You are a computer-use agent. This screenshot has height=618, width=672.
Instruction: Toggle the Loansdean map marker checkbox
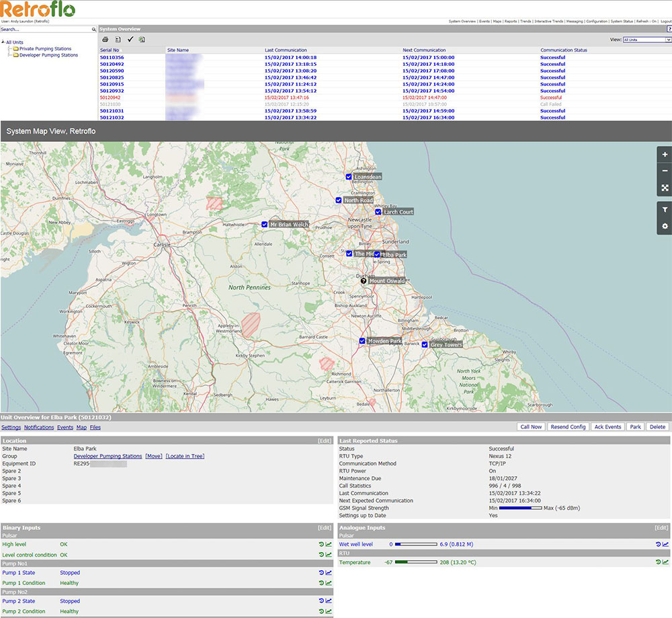(x=349, y=177)
